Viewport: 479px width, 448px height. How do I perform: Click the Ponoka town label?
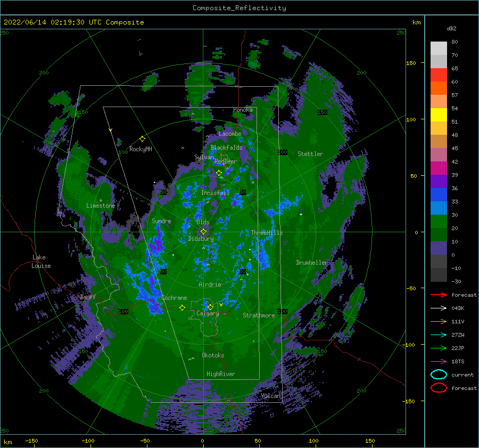(243, 110)
